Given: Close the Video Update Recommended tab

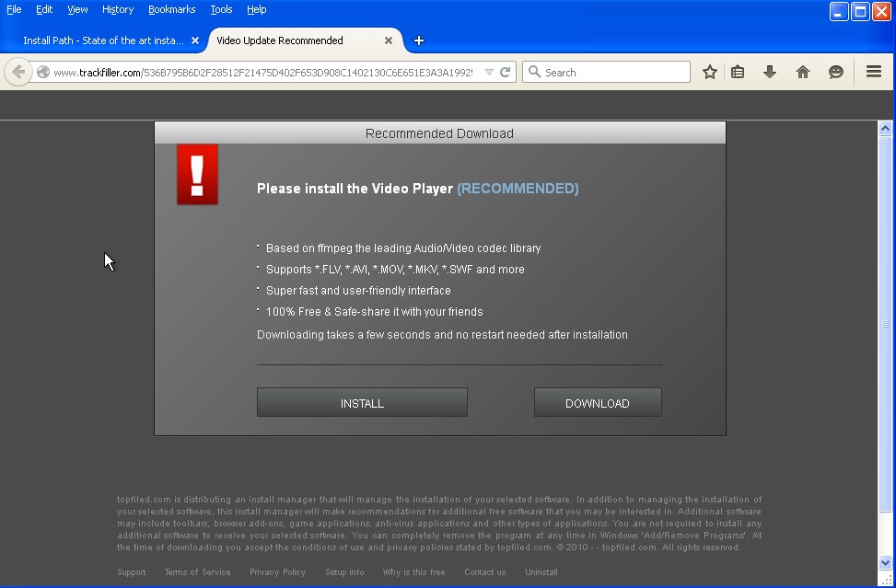Looking at the screenshot, I should point(389,40).
